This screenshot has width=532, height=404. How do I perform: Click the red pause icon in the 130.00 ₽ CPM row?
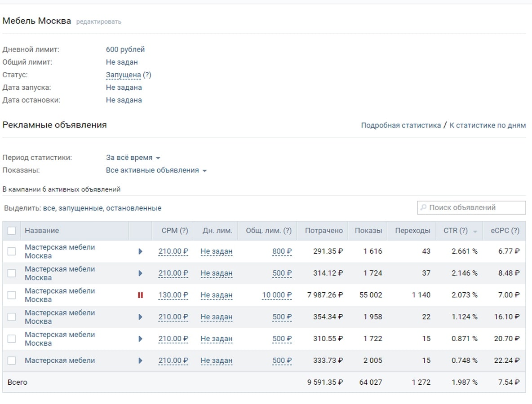[x=140, y=295]
